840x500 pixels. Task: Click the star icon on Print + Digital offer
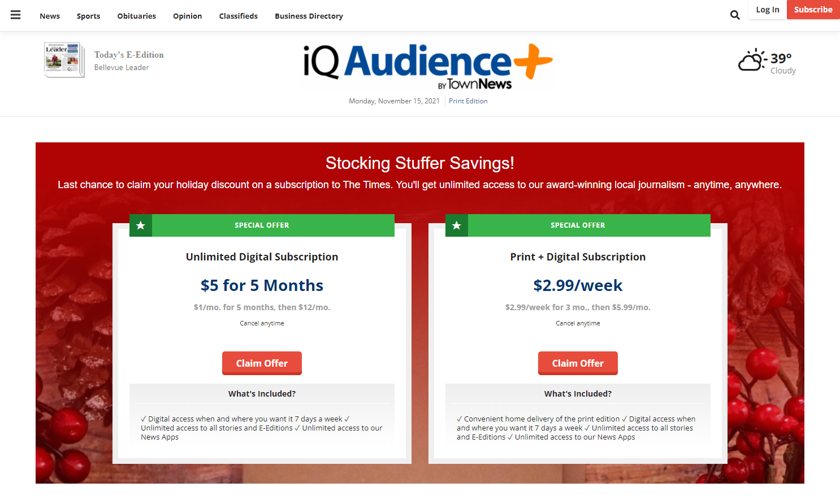(457, 226)
